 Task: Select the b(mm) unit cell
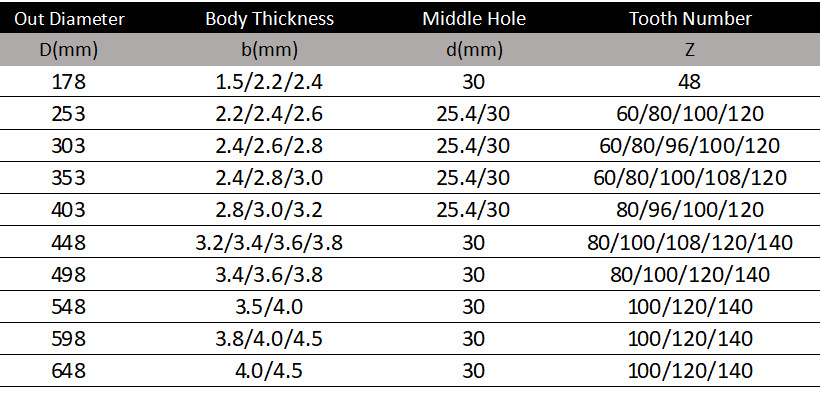[269, 50]
